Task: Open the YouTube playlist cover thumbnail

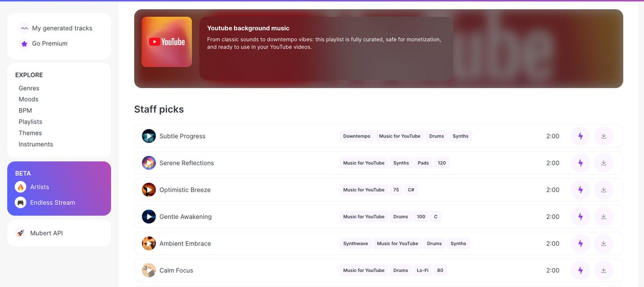Action: tap(167, 42)
